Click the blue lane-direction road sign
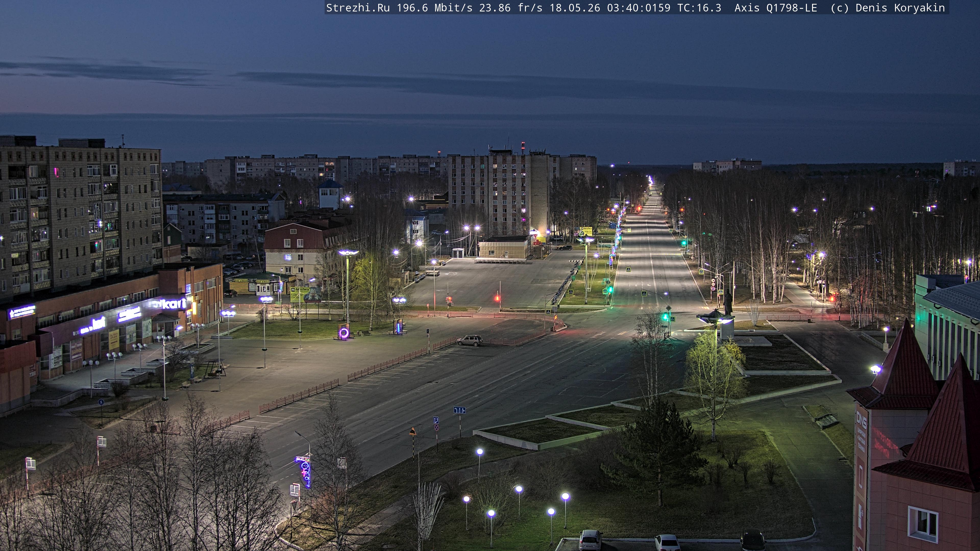 460,410
